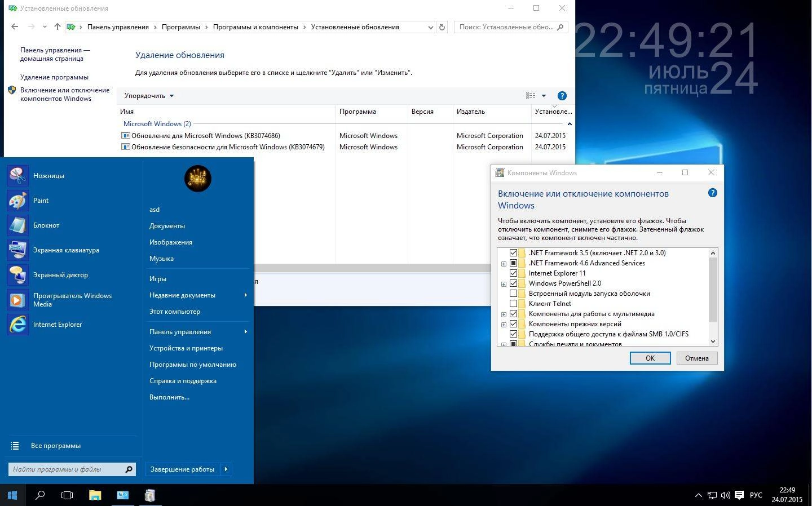Image resolution: width=812 pixels, height=506 pixels.
Task: Open address bar history dropdown
Action: [431, 27]
